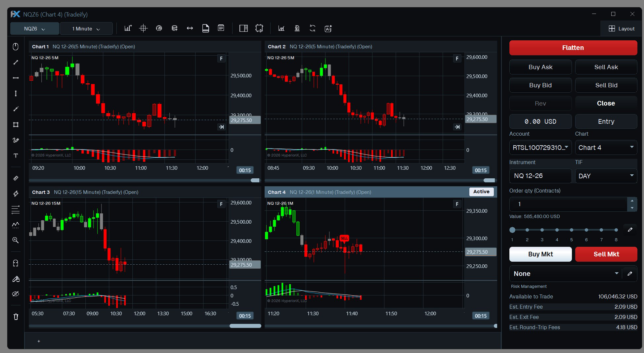Set quantity slider to 8 contracts
644x353 pixels.
(616, 230)
